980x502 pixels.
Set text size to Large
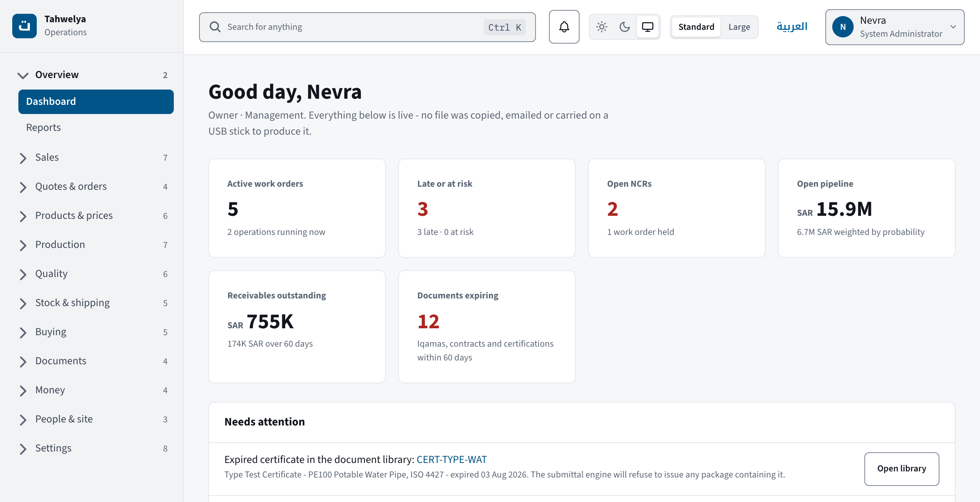tap(739, 27)
